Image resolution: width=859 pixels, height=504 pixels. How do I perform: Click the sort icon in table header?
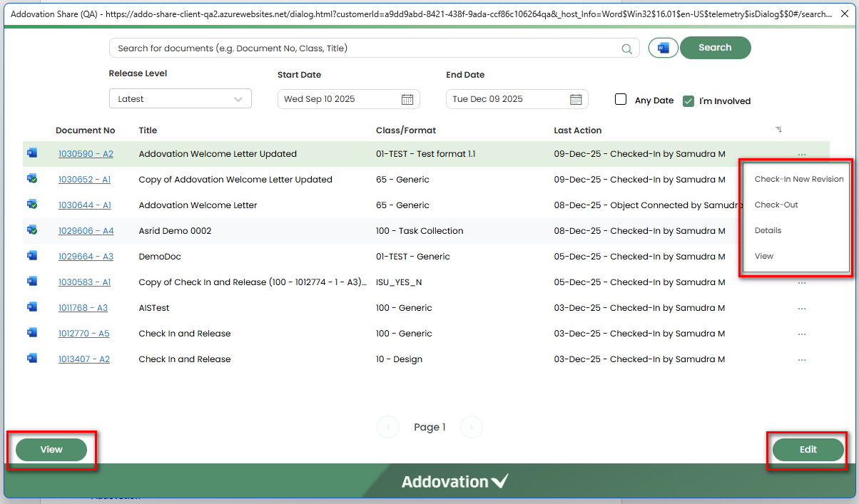point(778,130)
